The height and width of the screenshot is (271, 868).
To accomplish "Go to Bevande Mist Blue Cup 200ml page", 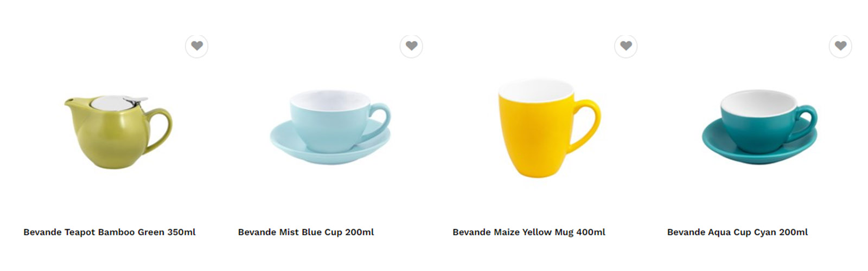I will [306, 232].
